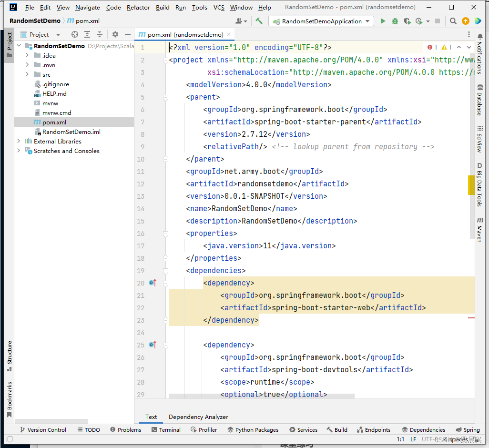The width and height of the screenshot is (489, 448).
Task: Click the 1:1 caret position indicator
Action: (x=400, y=439)
